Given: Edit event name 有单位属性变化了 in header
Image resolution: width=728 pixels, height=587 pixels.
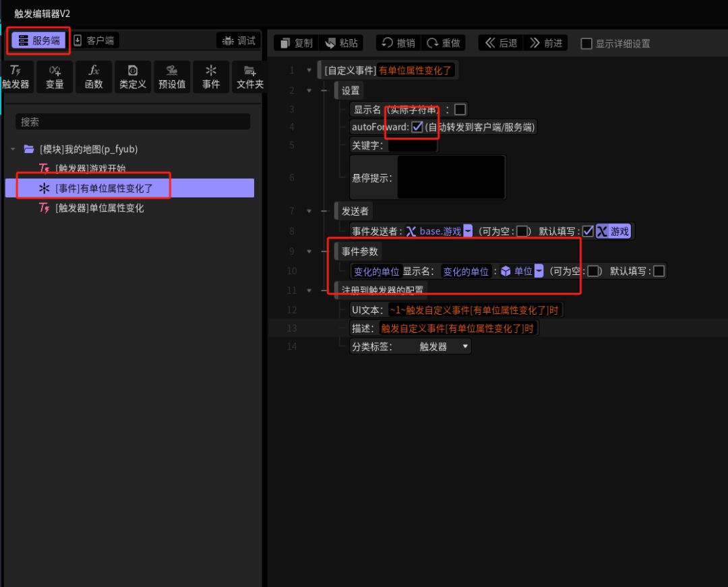Looking at the screenshot, I should point(415,71).
